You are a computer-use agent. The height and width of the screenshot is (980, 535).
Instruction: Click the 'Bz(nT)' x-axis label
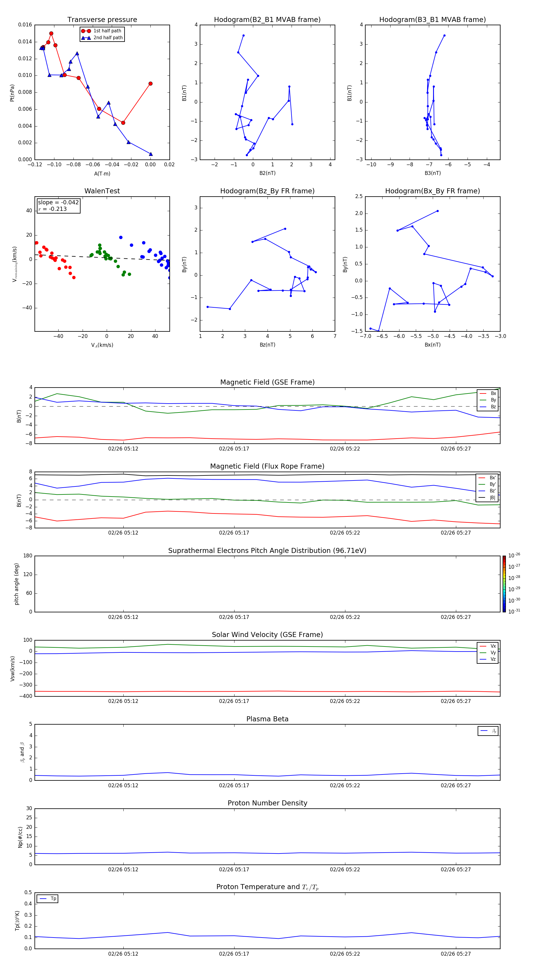click(267, 345)
